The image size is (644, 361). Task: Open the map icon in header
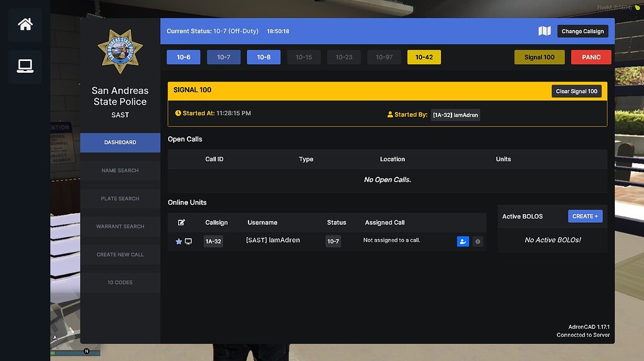click(544, 31)
